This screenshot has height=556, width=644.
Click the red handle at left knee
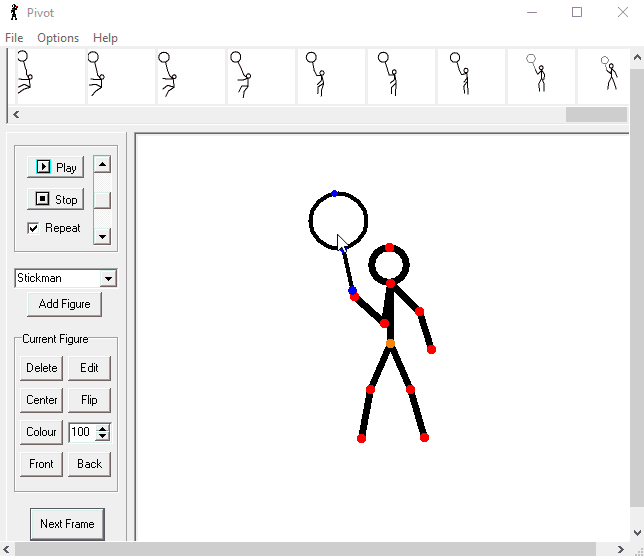click(x=370, y=389)
